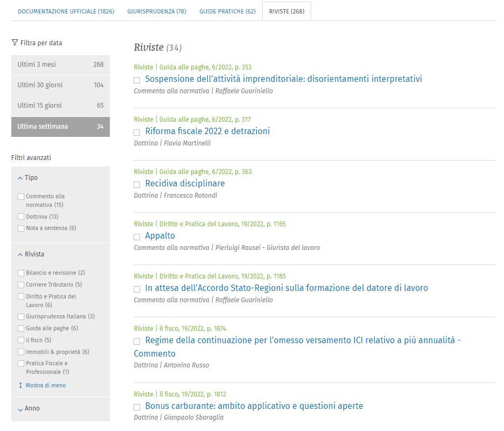Viewport: 504px width, 431px height.
Task: Select checkbox next to Recidiva disciplinare article
Action: [137, 185]
